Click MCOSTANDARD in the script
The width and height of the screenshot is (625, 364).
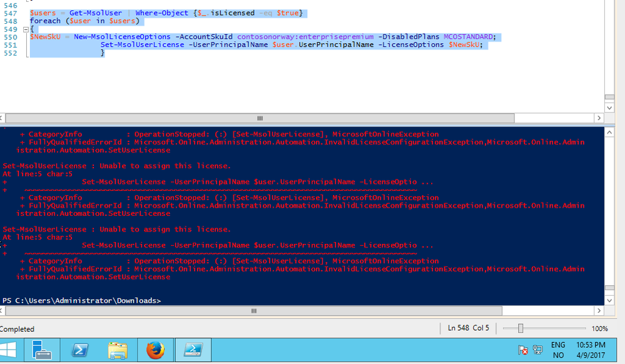(x=468, y=37)
